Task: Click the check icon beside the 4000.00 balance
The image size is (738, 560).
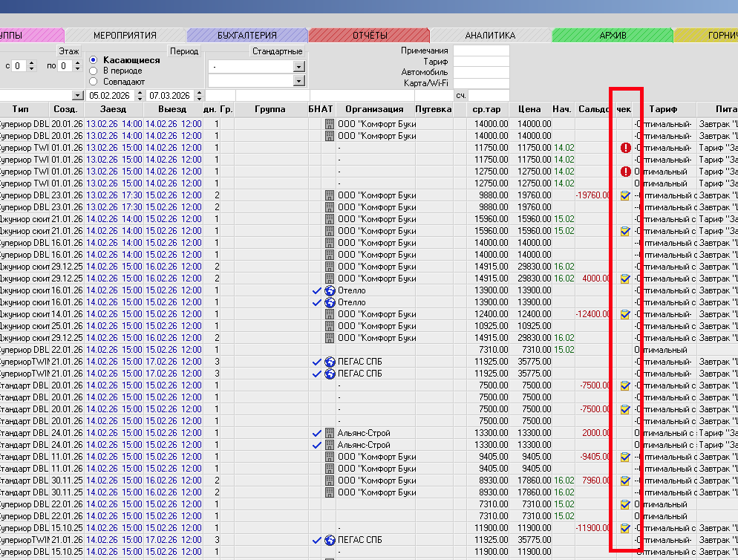Action: [x=625, y=279]
